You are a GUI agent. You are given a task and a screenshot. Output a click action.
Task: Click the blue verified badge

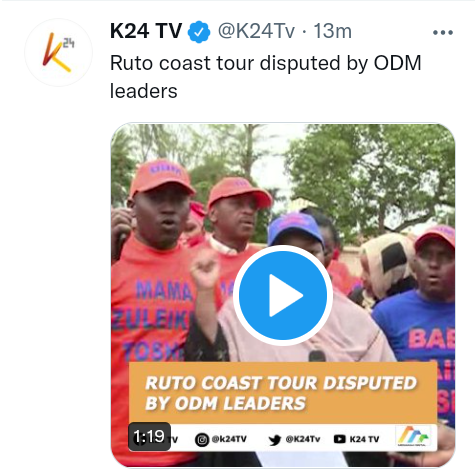point(199,32)
